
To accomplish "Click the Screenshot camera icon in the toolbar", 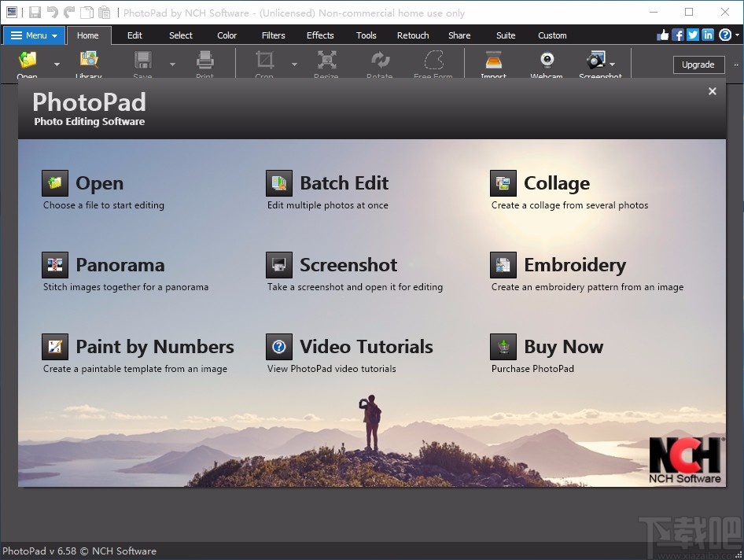I will [x=595, y=63].
